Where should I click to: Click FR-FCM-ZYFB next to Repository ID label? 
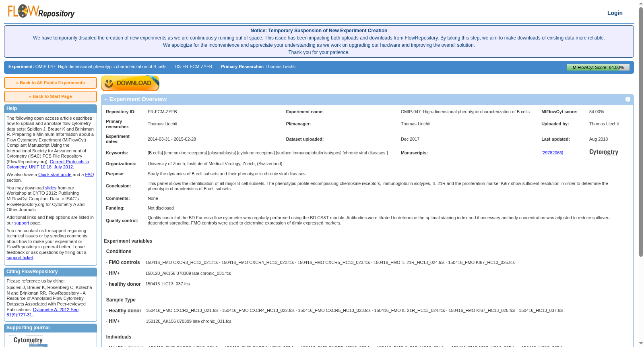(x=162, y=112)
